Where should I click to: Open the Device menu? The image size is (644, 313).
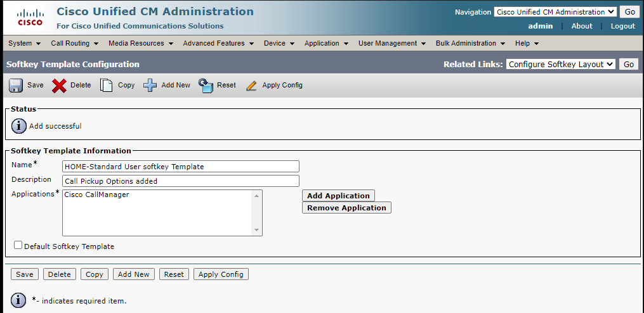(279, 43)
